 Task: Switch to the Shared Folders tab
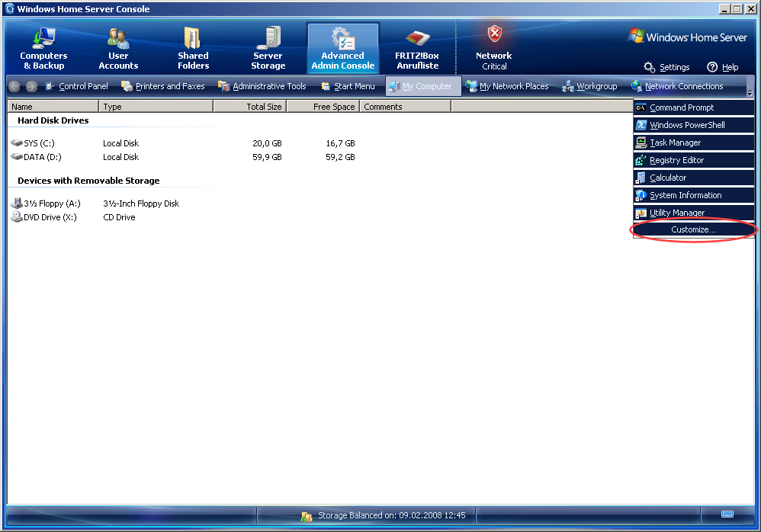coord(193,49)
